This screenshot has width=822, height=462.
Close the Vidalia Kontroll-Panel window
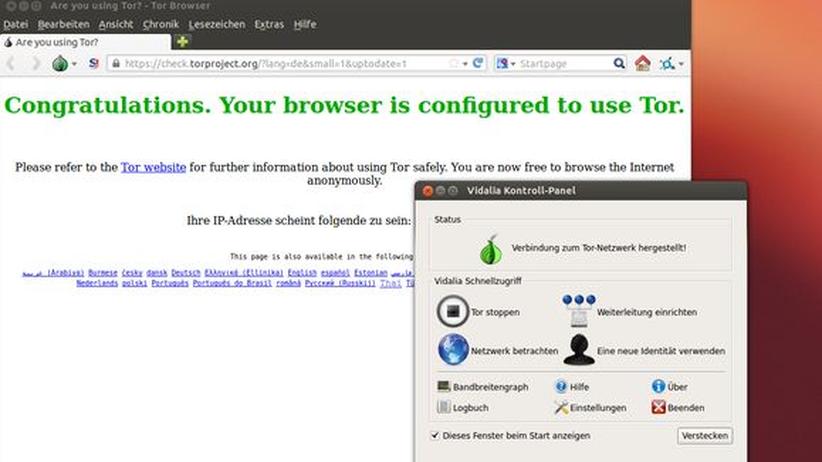click(428, 191)
